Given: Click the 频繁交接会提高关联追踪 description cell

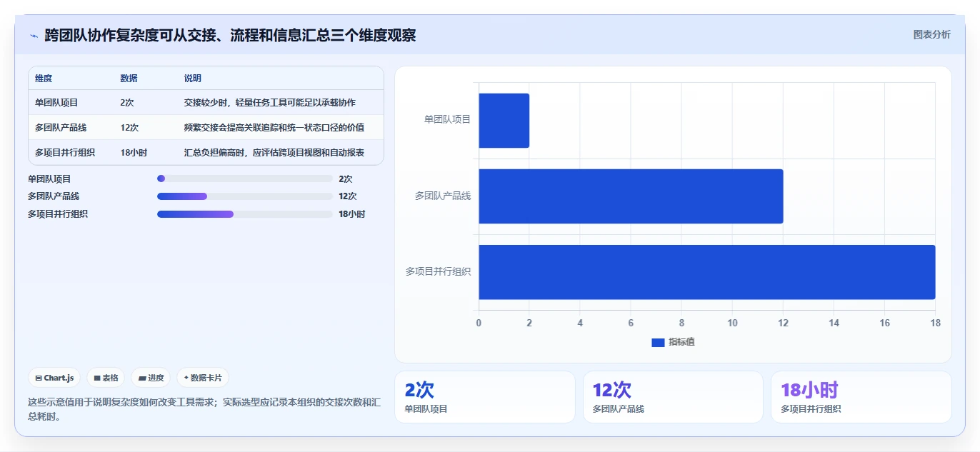Looking at the screenshot, I should 274,128.
